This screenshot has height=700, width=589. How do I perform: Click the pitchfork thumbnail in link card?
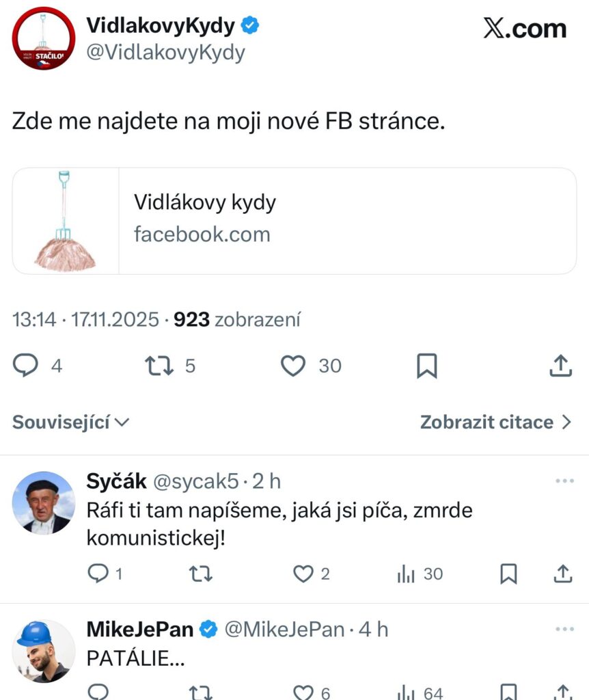click(x=66, y=221)
